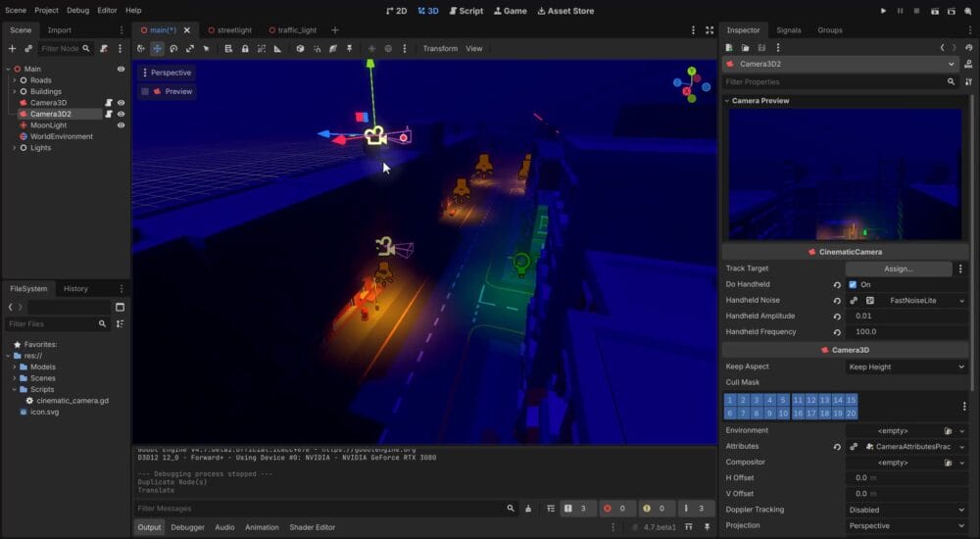Open the Project menu
The width and height of the screenshot is (980, 539).
click(46, 11)
